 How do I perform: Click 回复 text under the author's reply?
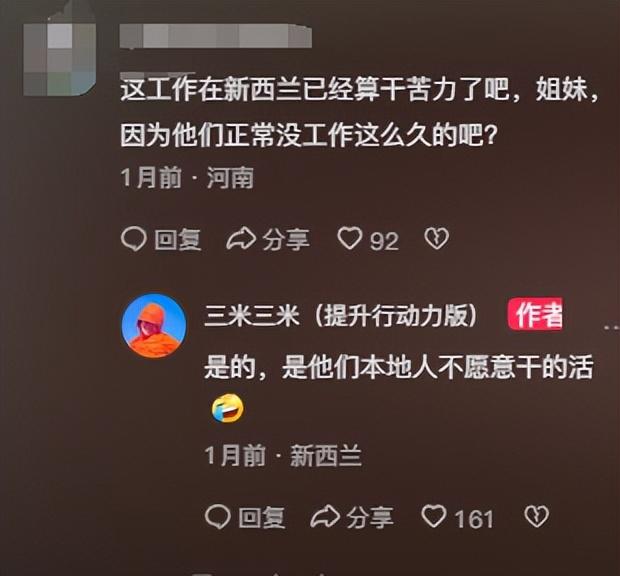262,518
